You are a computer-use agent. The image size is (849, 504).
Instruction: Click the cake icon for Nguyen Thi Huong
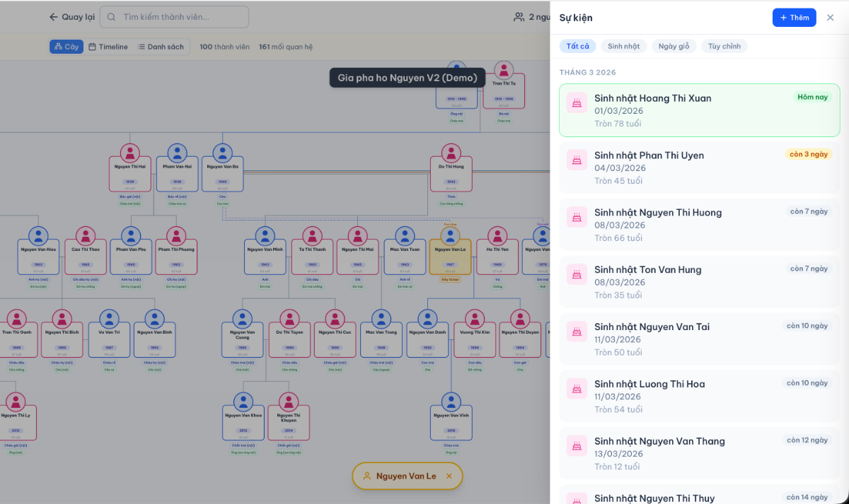[x=577, y=217]
